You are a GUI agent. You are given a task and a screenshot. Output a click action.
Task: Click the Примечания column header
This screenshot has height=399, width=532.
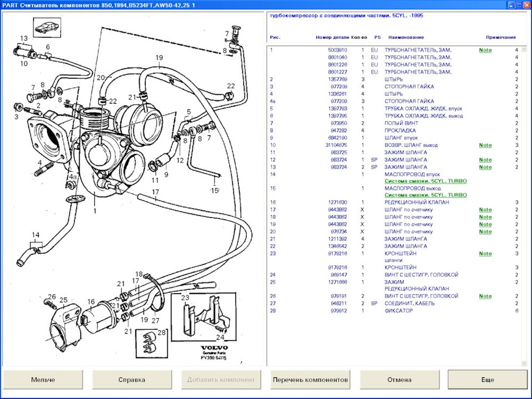501,37
